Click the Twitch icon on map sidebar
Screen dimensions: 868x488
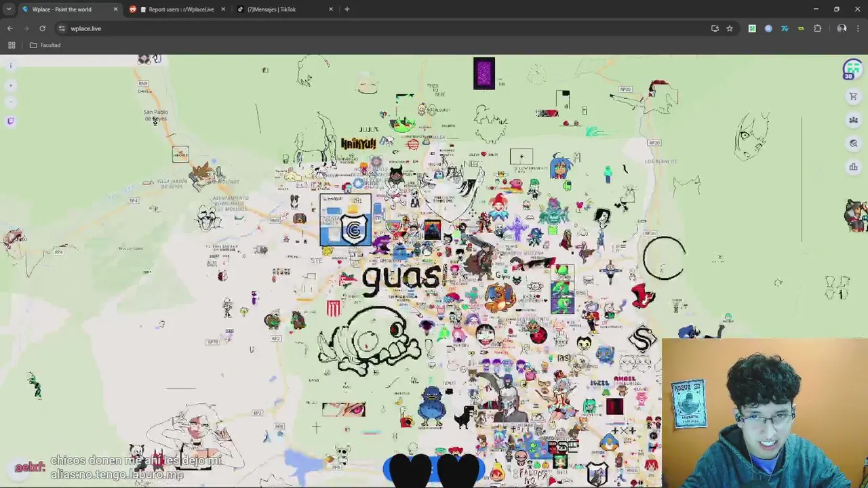(x=10, y=121)
